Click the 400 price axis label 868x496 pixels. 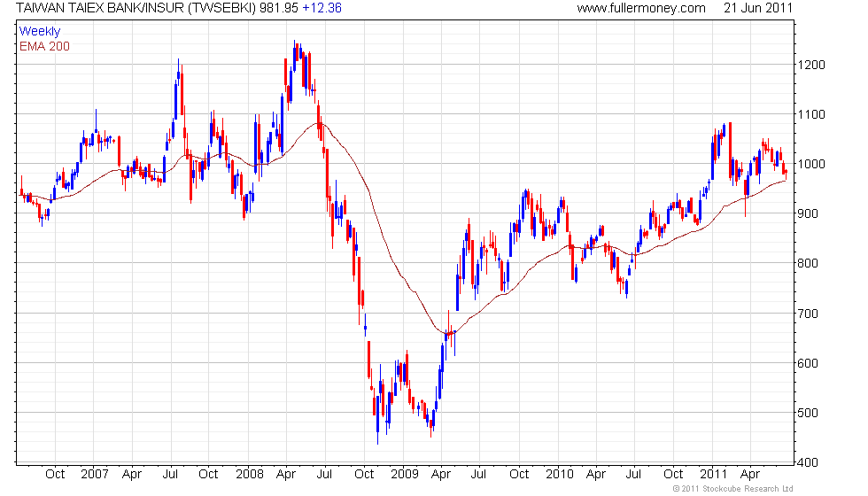pos(808,462)
